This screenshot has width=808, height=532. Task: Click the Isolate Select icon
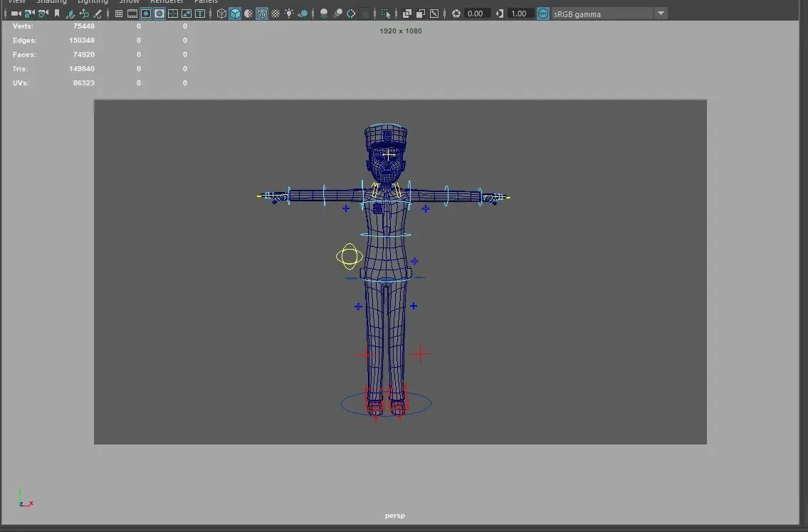coord(385,14)
